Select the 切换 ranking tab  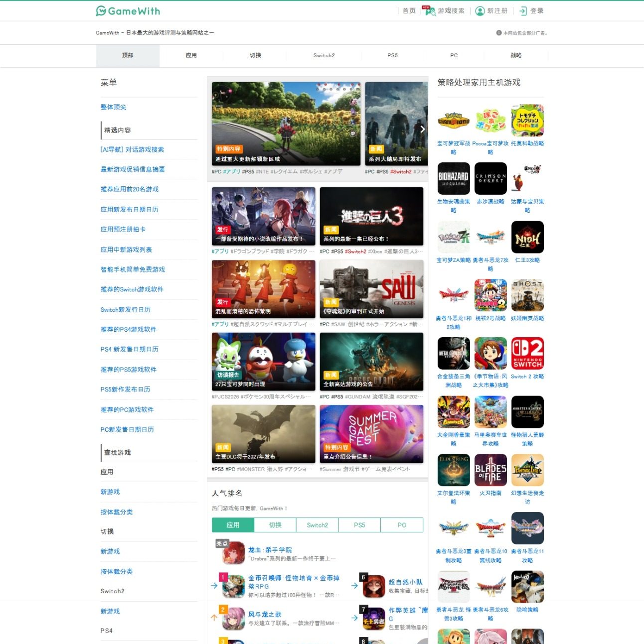[x=275, y=525]
